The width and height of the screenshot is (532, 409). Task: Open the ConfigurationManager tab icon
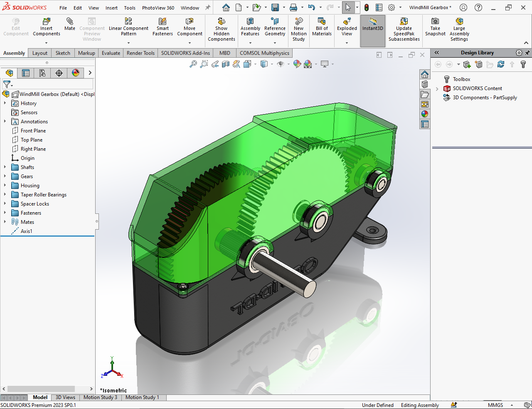(42, 73)
